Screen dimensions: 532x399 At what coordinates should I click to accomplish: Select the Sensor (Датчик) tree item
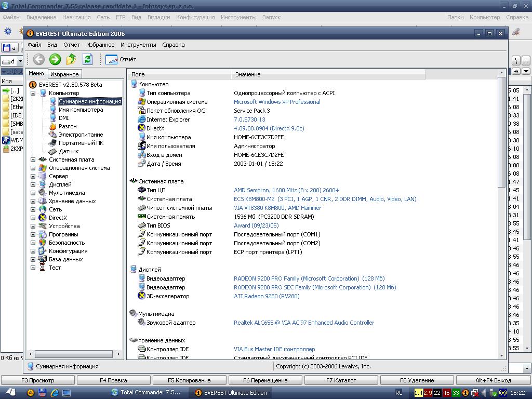(69, 151)
